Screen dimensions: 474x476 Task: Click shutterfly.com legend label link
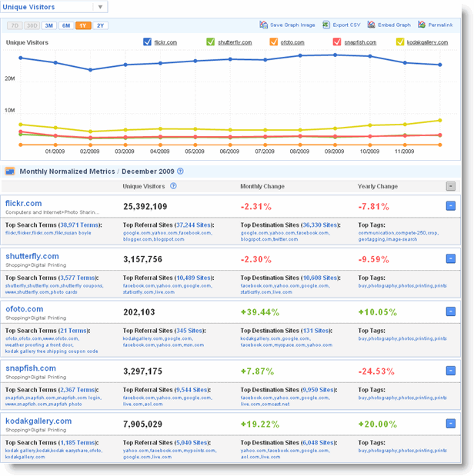tap(235, 42)
